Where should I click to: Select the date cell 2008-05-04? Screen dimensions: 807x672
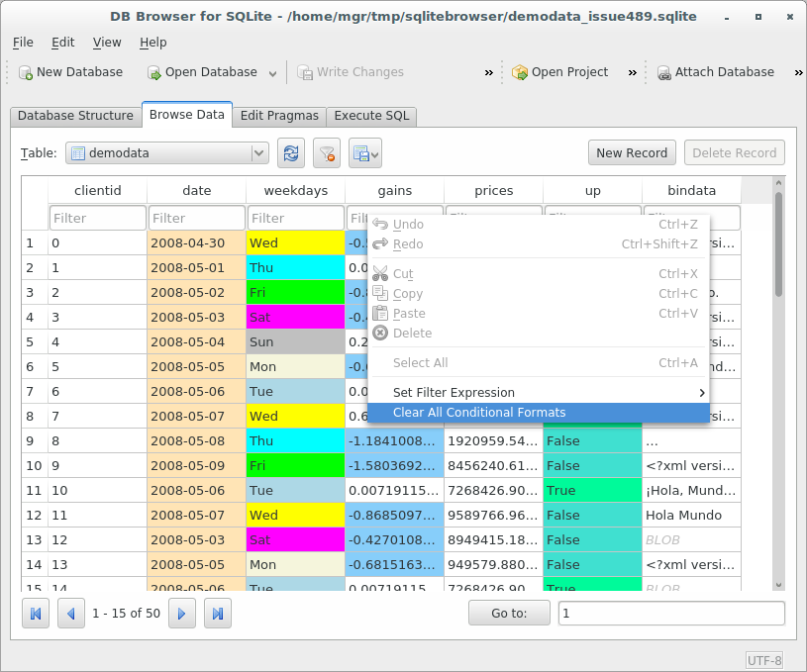(196, 342)
